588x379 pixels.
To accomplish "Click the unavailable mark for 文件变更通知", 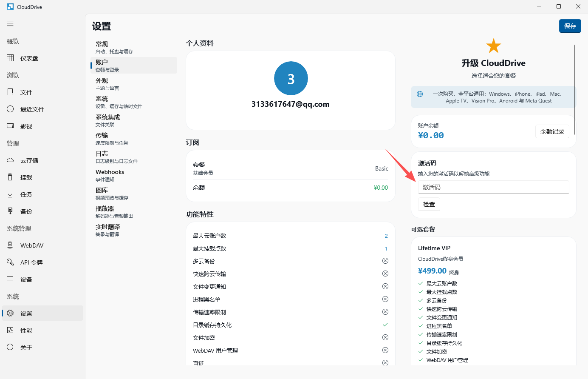I will [x=385, y=286].
